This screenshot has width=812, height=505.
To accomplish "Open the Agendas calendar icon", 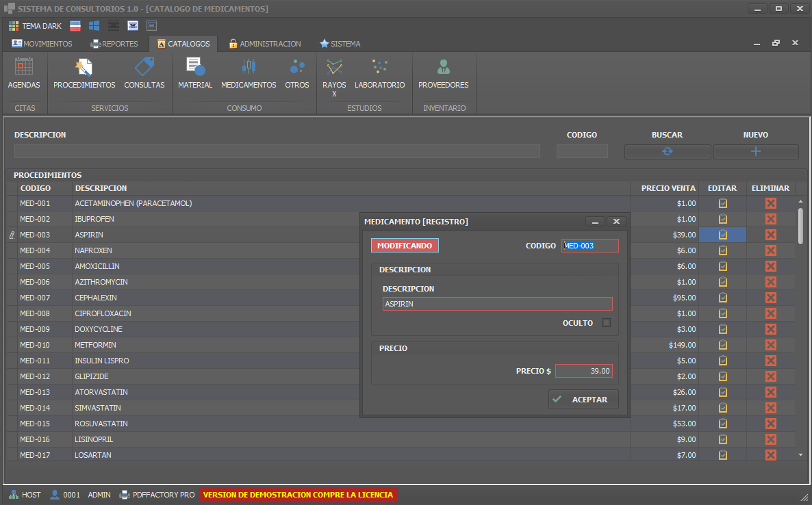I will coord(24,68).
